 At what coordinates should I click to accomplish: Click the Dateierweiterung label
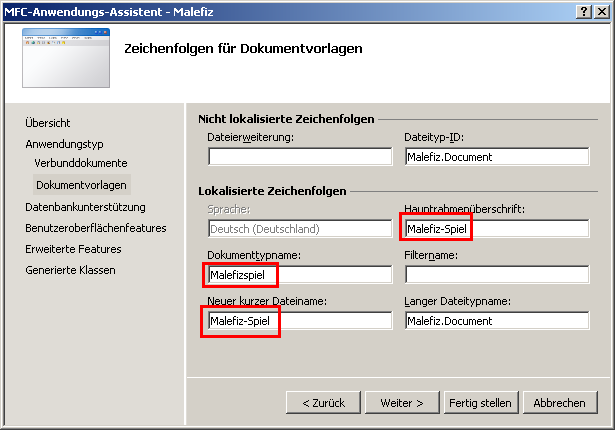click(251, 137)
